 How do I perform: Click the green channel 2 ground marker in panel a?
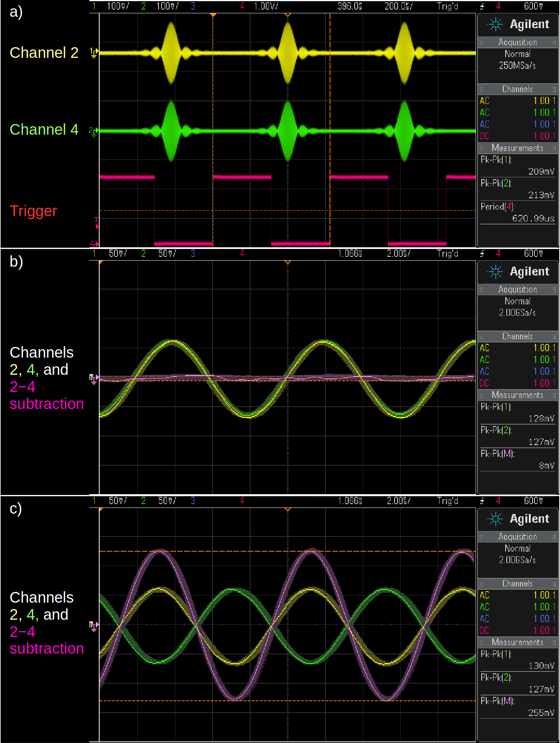pyautogui.click(x=94, y=131)
